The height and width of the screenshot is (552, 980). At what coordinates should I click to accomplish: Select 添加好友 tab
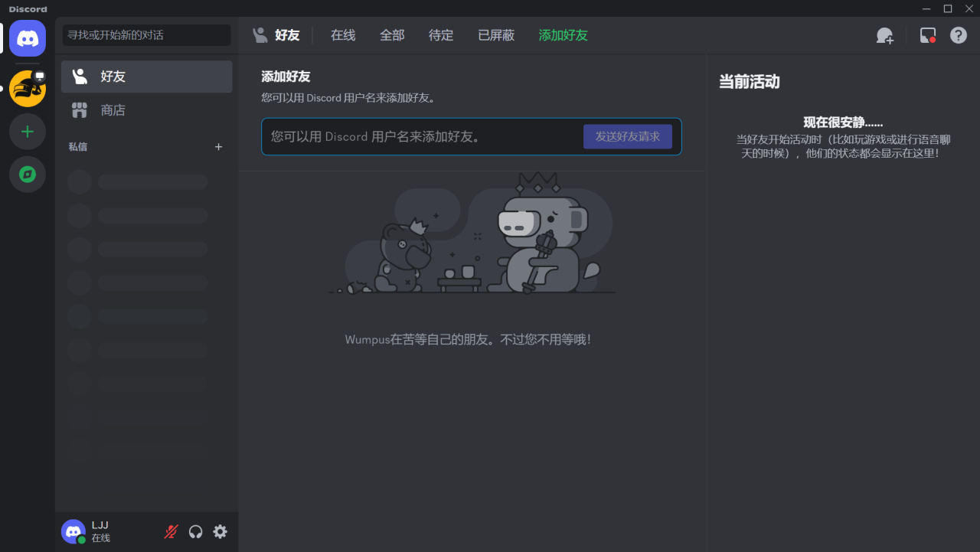563,35
